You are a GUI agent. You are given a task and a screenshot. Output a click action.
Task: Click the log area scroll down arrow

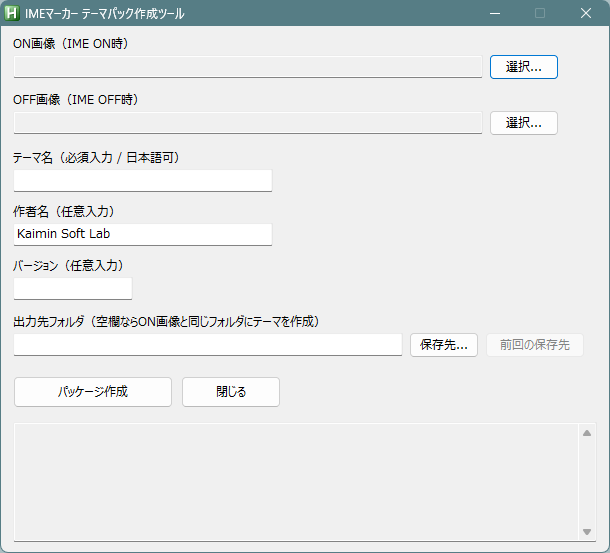pos(587,532)
